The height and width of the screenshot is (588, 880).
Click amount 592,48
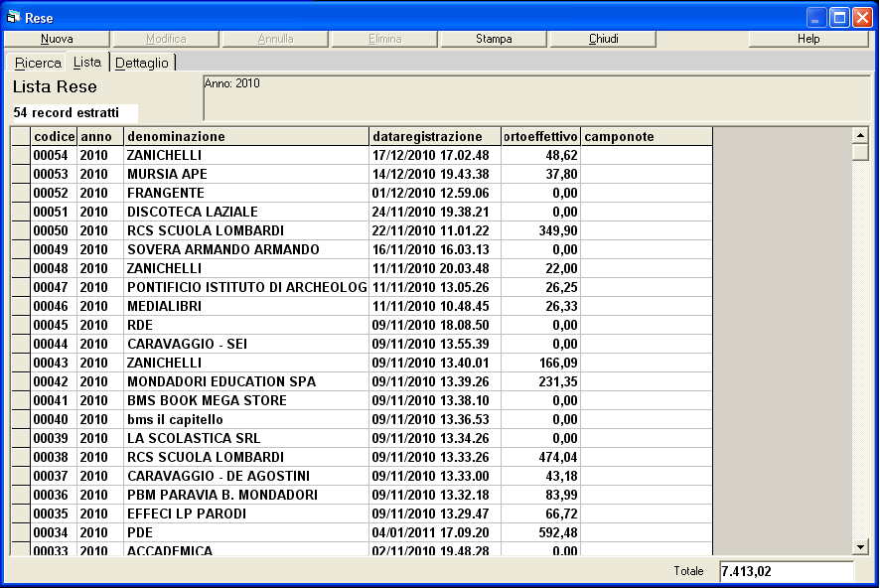(541, 533)
